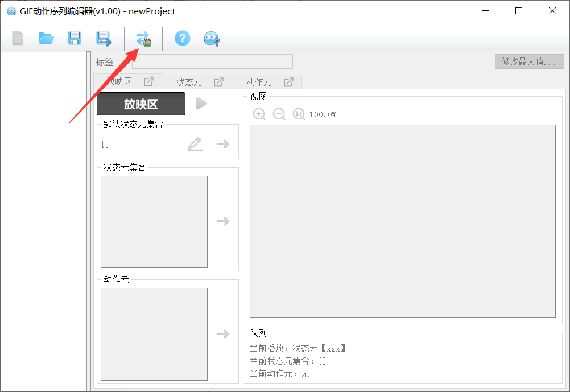The width and height of the screenshot is (570, 392).
Task: Switch to the 动作元 tab
Action: (x=259, y=82)
